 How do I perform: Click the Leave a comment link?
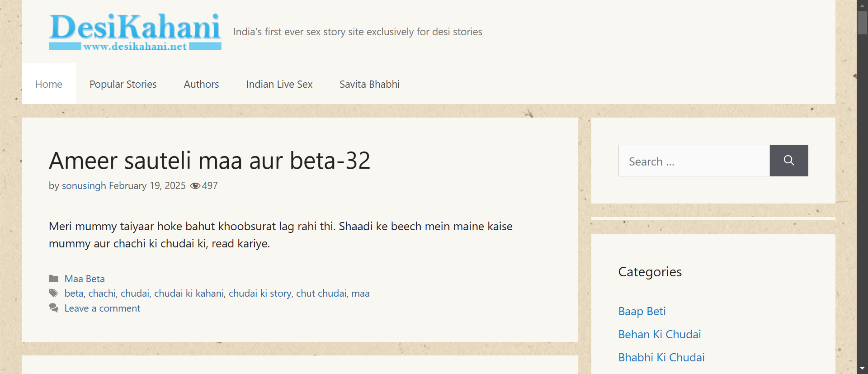click(x=102, y=308)
